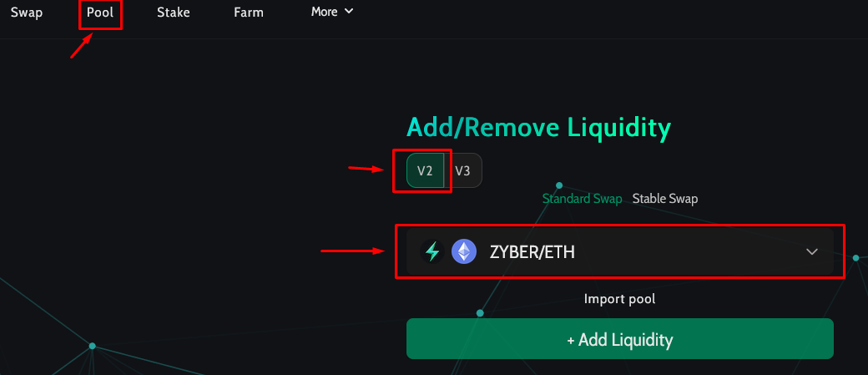
Task: Open the More menu chevron
Action: point(349,12)
